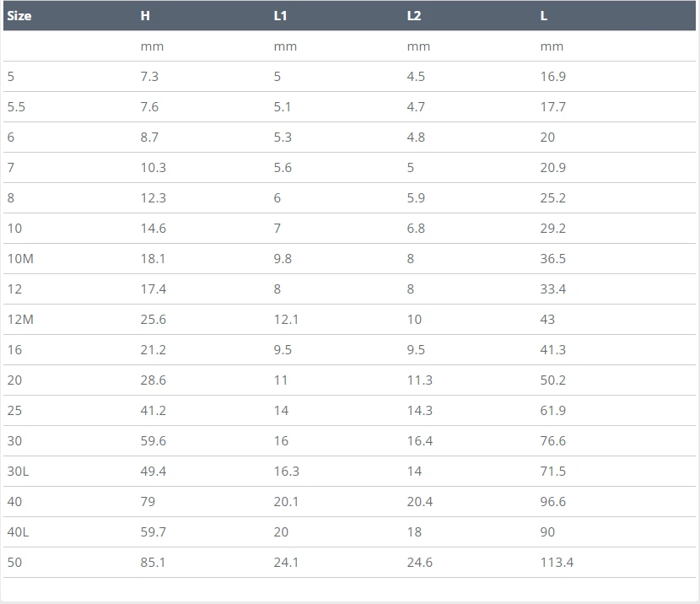Click the 96.6 value in L column
This screenshot has width=700, height=604.
(552, 502)
